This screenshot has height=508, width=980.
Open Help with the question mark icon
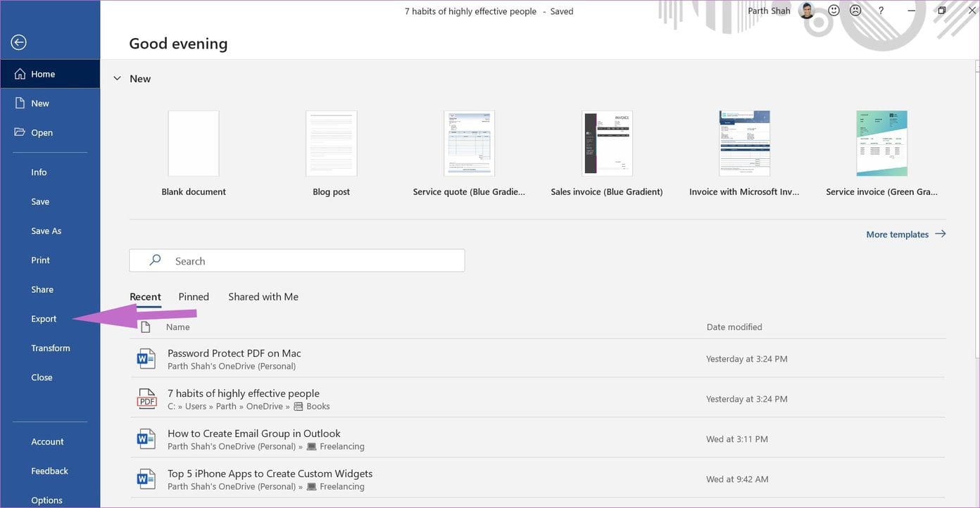coord(881,11)
